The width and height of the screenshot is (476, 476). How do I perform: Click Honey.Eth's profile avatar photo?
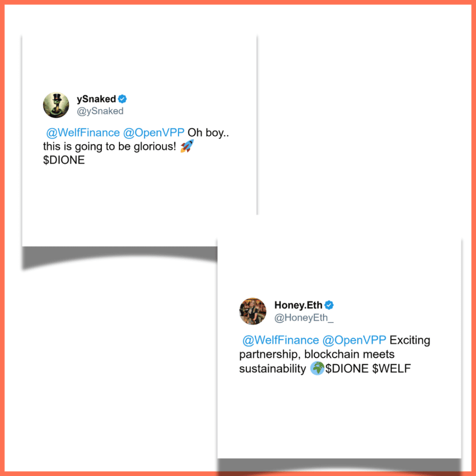click(253, 311)
